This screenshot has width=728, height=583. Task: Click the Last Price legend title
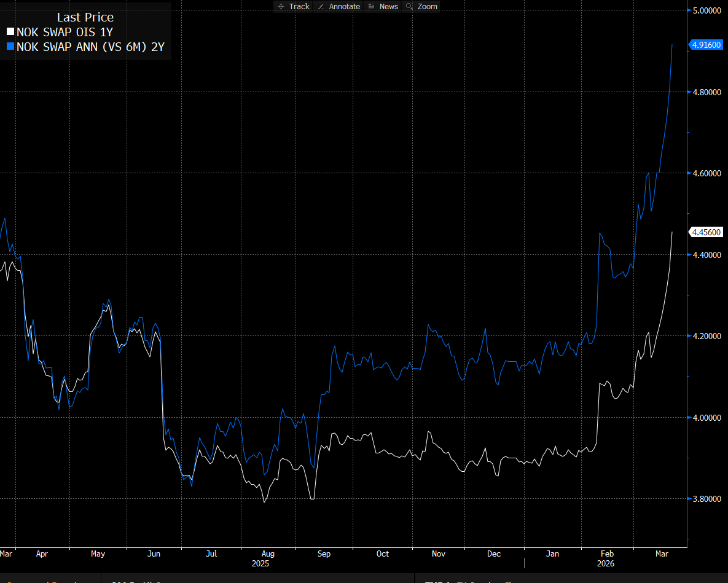85,17
